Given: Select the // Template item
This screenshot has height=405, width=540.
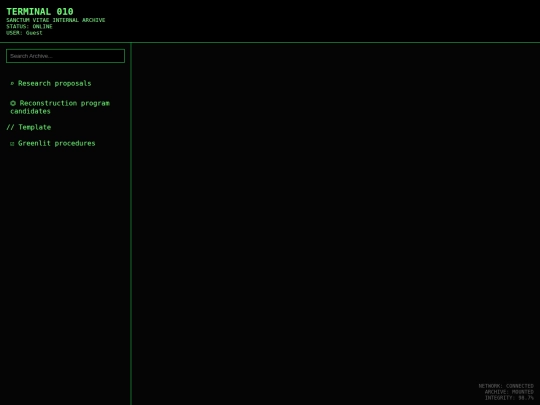Looking at the screenshot, I should coord(29,127).
